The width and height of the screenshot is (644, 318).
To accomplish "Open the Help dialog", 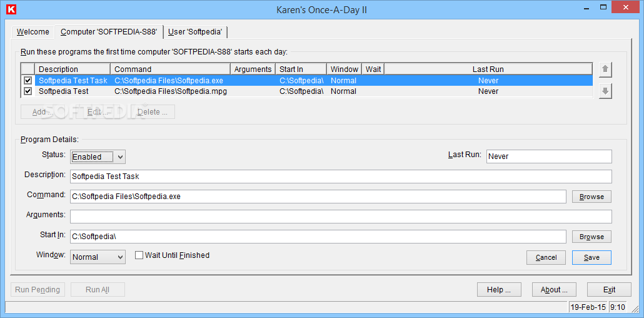I will [x=499, y=290].
